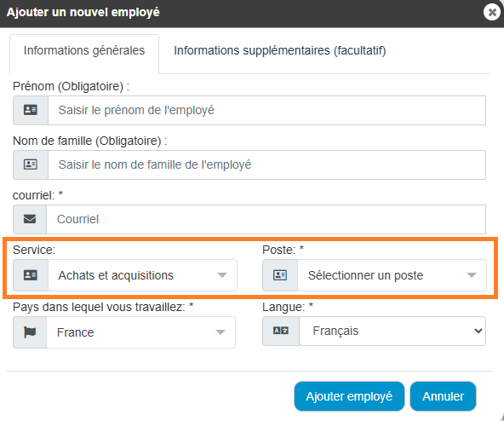Screen dimensions: 504x421
Task: Focus the Nom de famille input field
Action: click(x=266, y=164)
